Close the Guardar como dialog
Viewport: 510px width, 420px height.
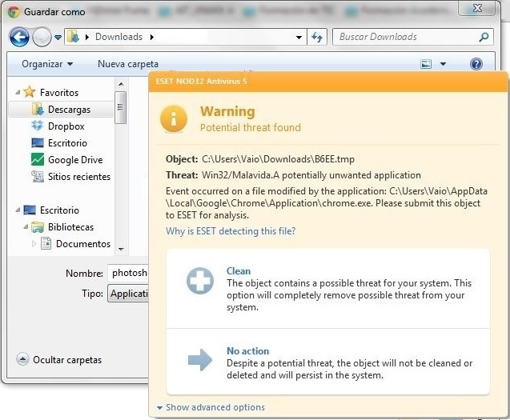click(x=477, y=8)
